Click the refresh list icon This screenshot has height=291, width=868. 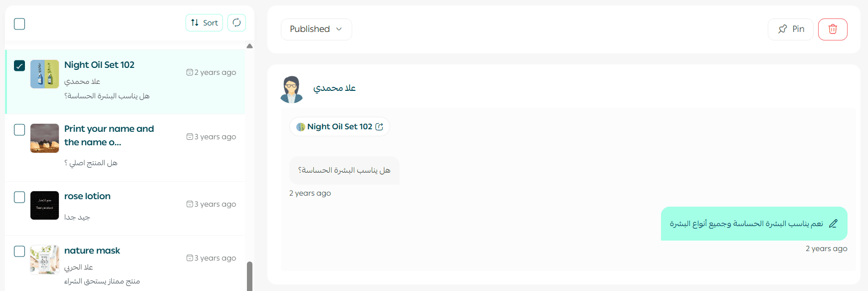click(236, 22)
